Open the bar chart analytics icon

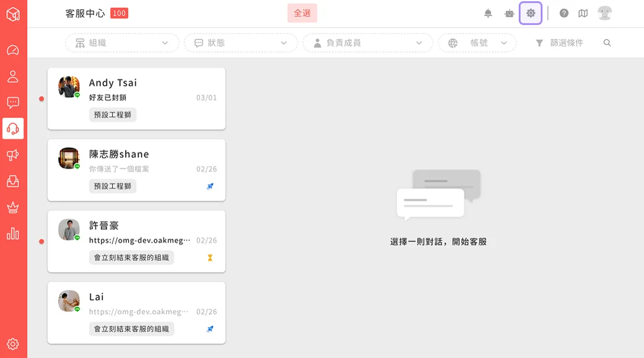point(13,234)
